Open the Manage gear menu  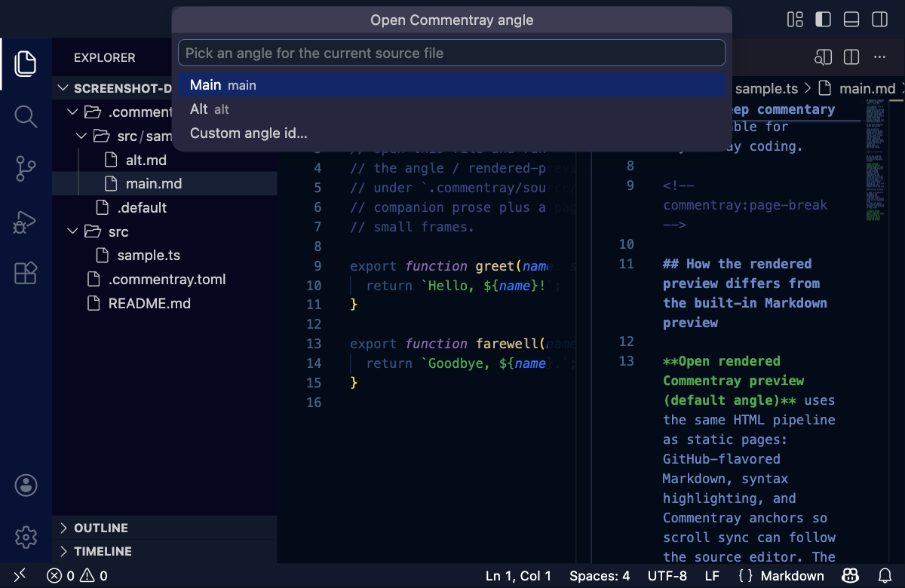coord(26,537)
